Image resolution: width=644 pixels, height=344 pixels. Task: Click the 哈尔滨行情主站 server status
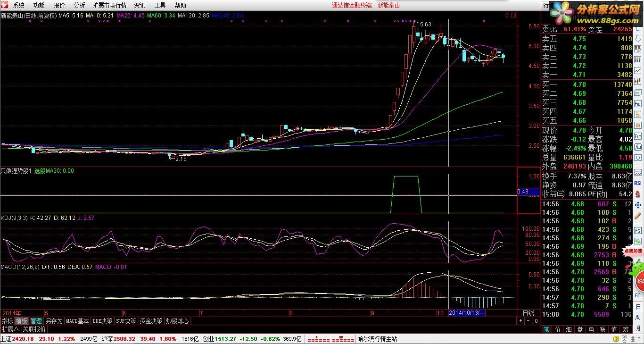[377, 339]
